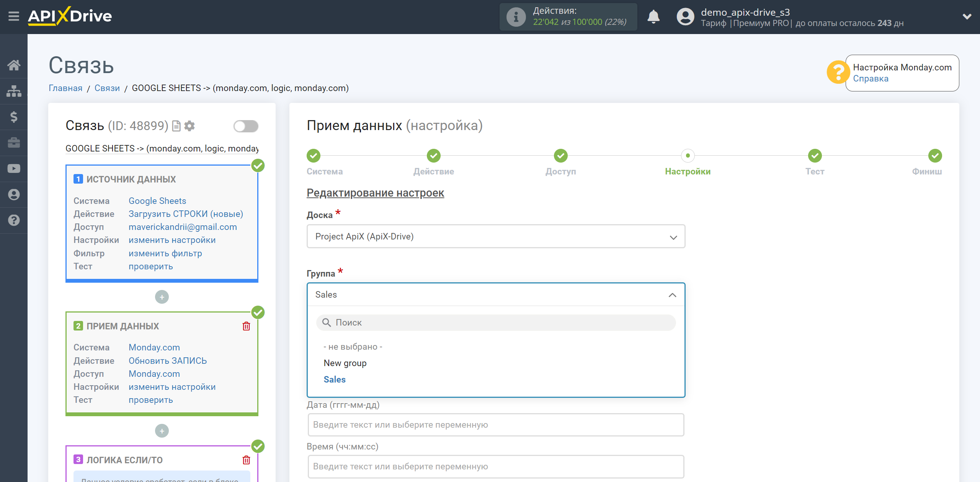The width and height of the screenshot is (980, 482).
Task: Click the orange help question mark icon
Action: [838, 72]
